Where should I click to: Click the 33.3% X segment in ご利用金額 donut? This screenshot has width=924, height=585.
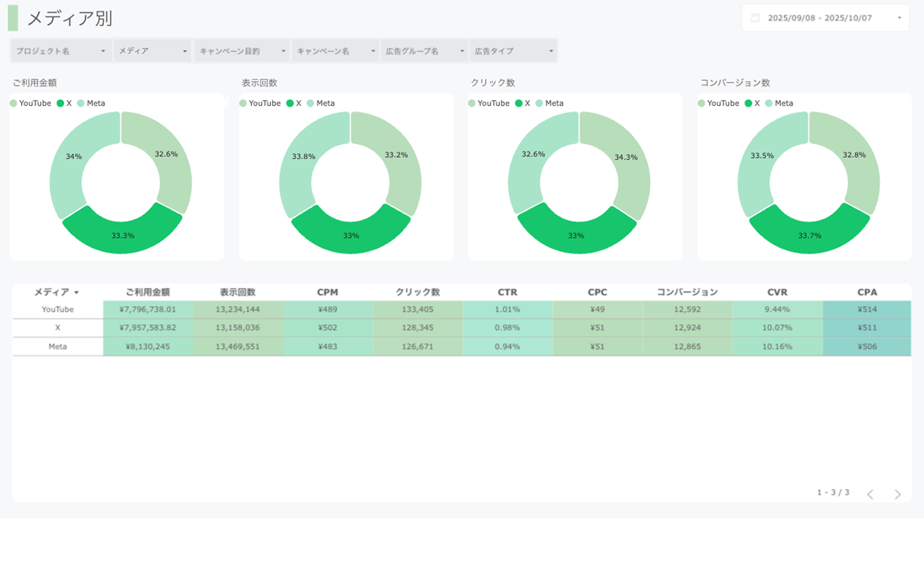(x=122, y=235)
